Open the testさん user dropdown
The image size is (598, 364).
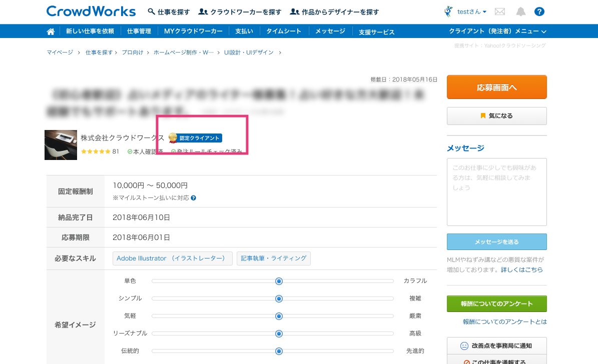[471, 11]
